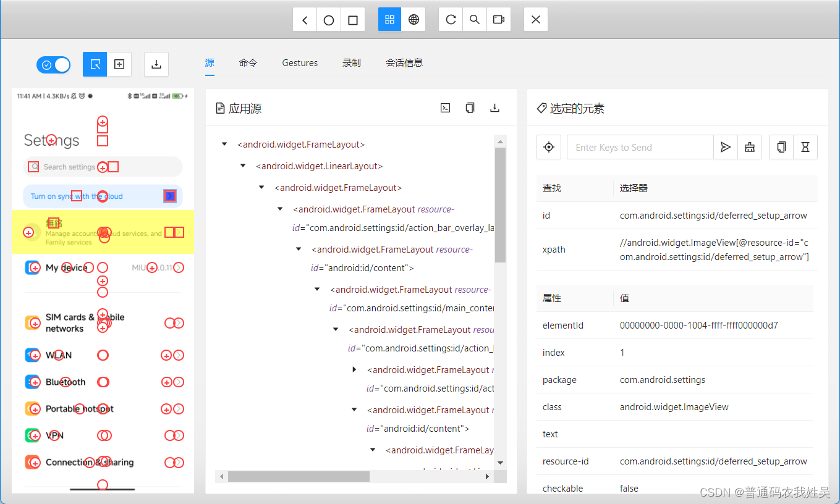Screen dimensions: 840x504
Task: Collapse third-level android.widget.FrameLayout node
Action: [x=261, y=187]
